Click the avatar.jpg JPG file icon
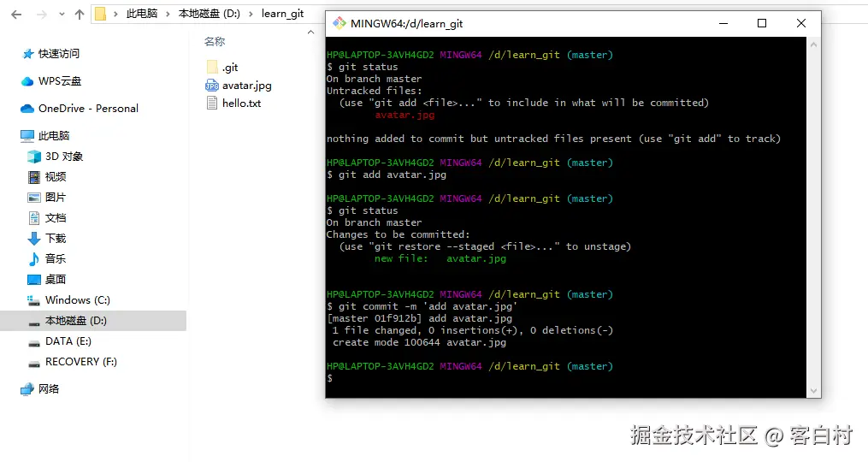 212,86
